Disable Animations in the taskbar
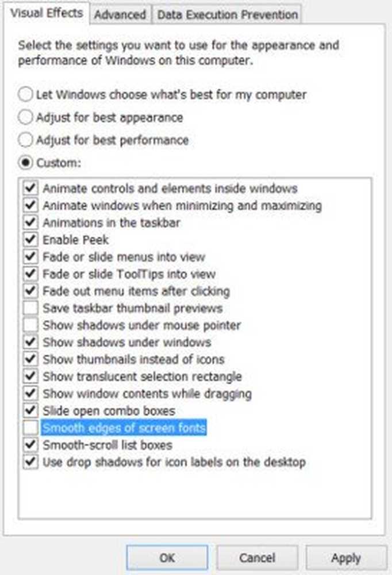This screenshot has height=575, width=392. 30,223
